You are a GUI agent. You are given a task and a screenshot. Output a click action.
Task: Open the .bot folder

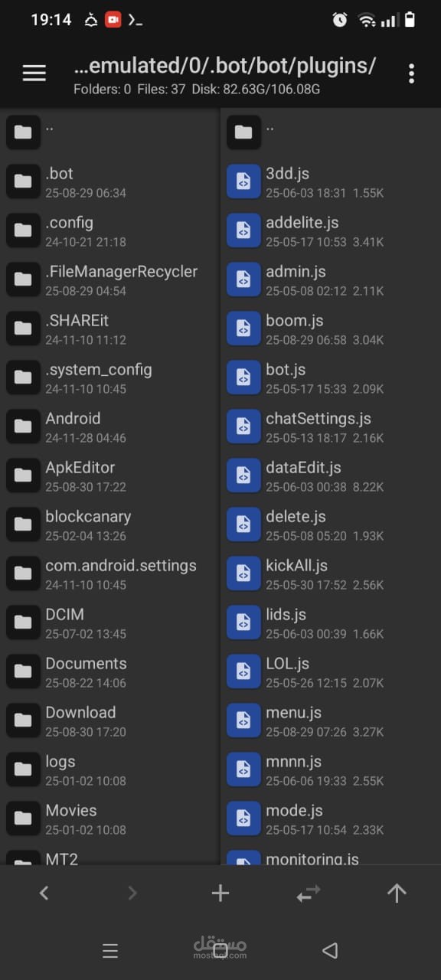pos(110,181)
